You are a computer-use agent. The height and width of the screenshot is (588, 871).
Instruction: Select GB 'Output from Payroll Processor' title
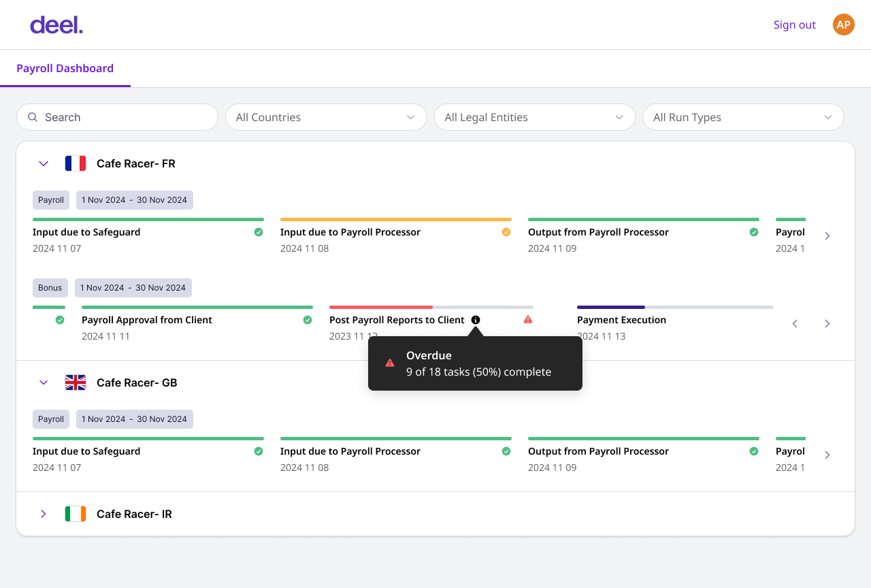[598, 451]
